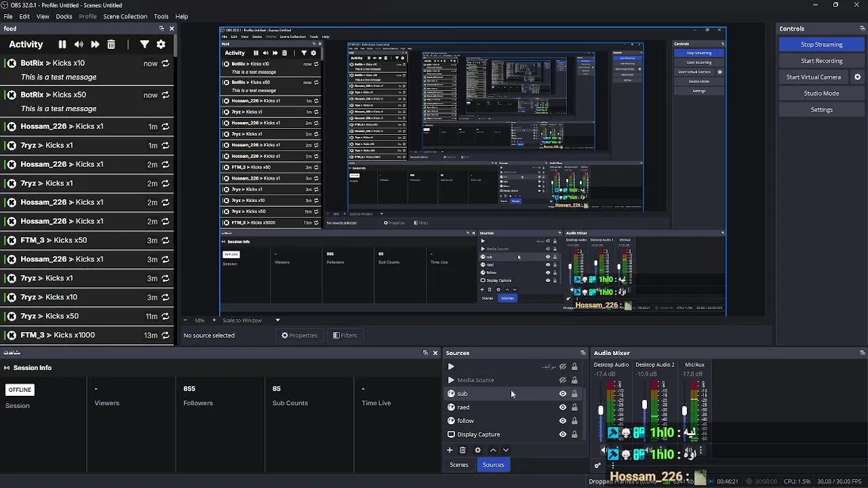Screen dimensions: 868x488
Task: Pop out the Sources dock
Action: tap(583, 352)
